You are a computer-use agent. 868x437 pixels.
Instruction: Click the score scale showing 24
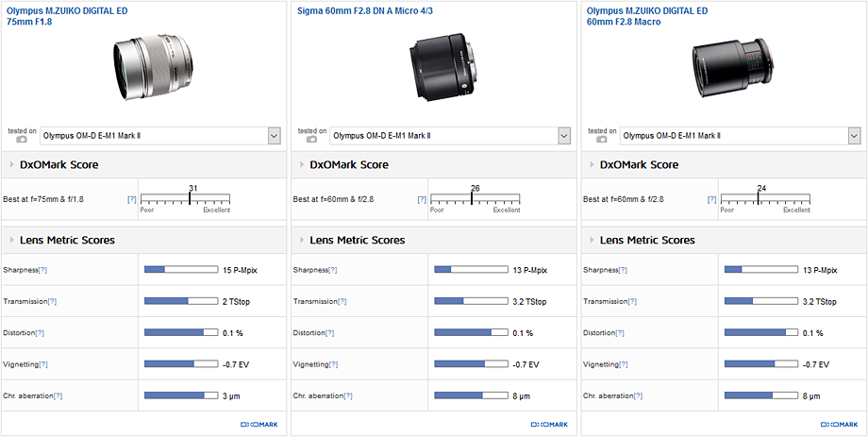pyautogui.click(x=765, y=199)
